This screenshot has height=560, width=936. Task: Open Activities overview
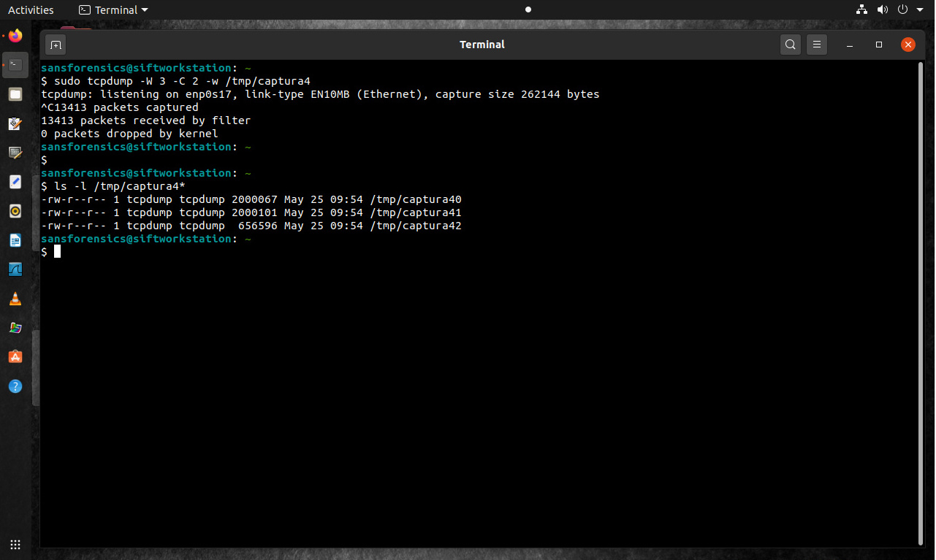tap(31, 9)
